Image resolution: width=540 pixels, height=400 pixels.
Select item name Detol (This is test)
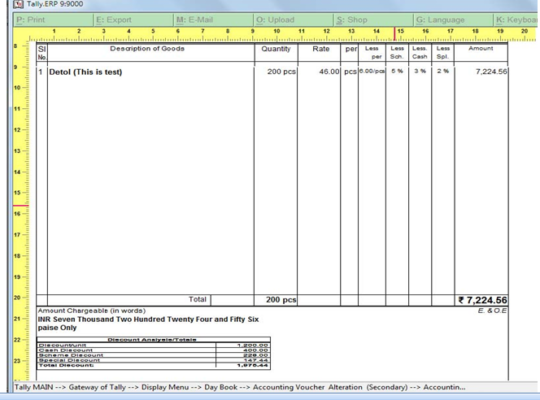(x=85, y=72)
